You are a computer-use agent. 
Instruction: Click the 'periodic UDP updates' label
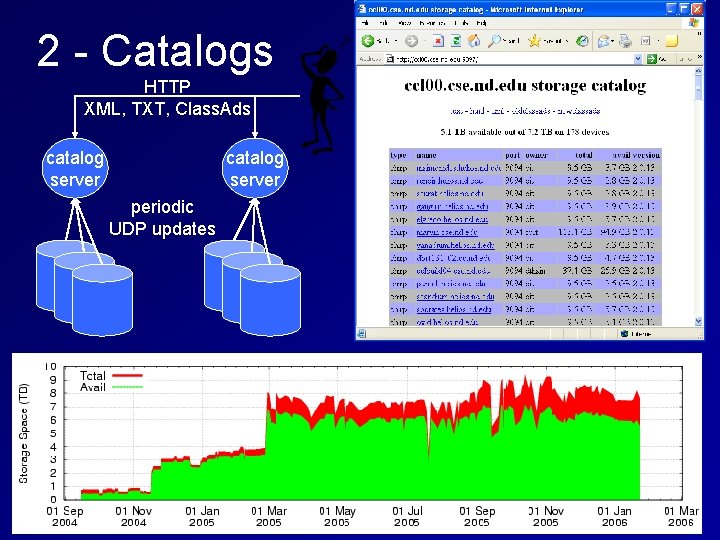(x=162, y=218)
